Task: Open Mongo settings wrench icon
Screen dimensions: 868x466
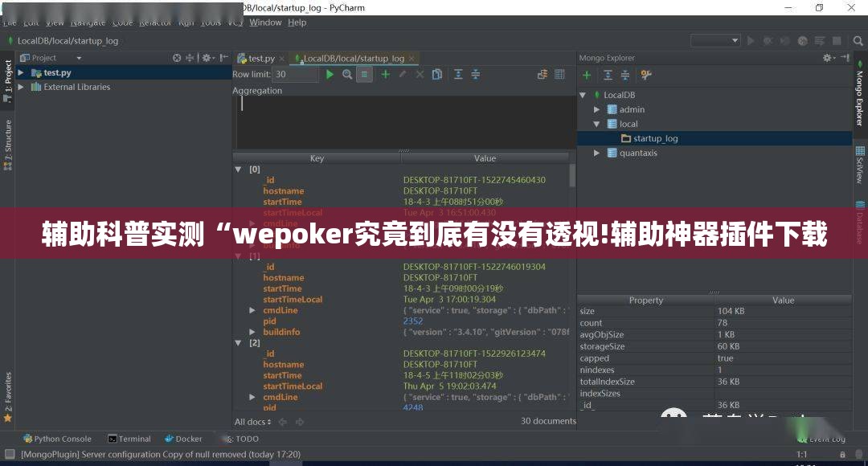Action: (x=646, y=76)
